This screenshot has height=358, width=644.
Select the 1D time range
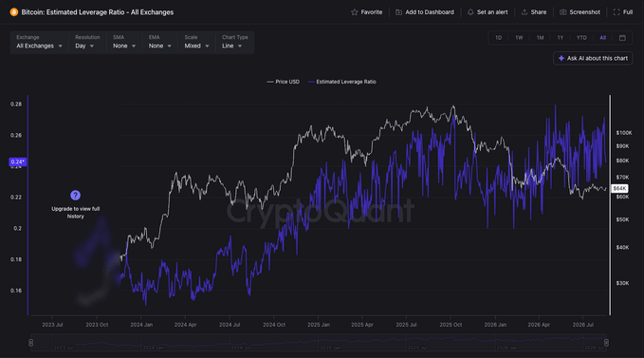(498, 38)
